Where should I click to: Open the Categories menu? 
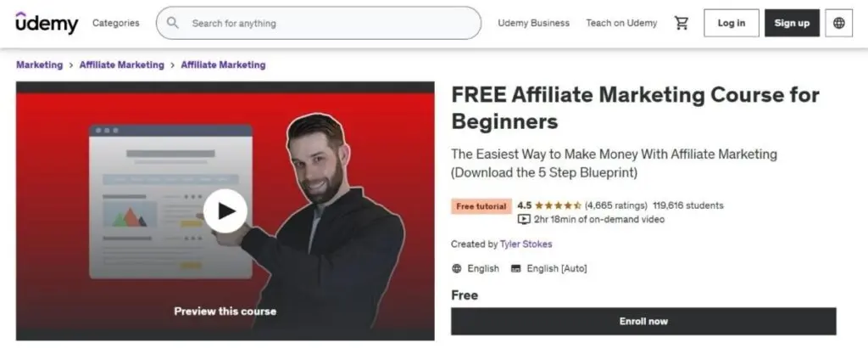point(115,23)
